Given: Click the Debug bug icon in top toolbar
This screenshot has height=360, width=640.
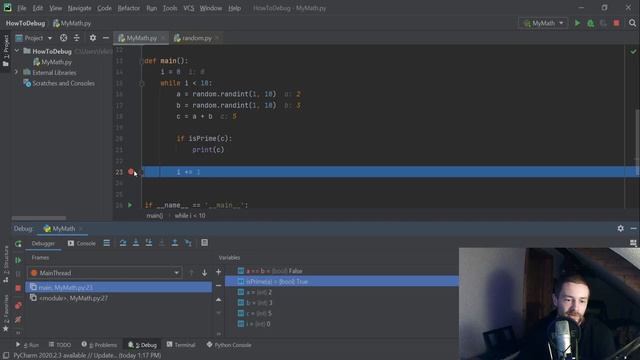Looking at the screenshot, I should click(x=591, y=23).
